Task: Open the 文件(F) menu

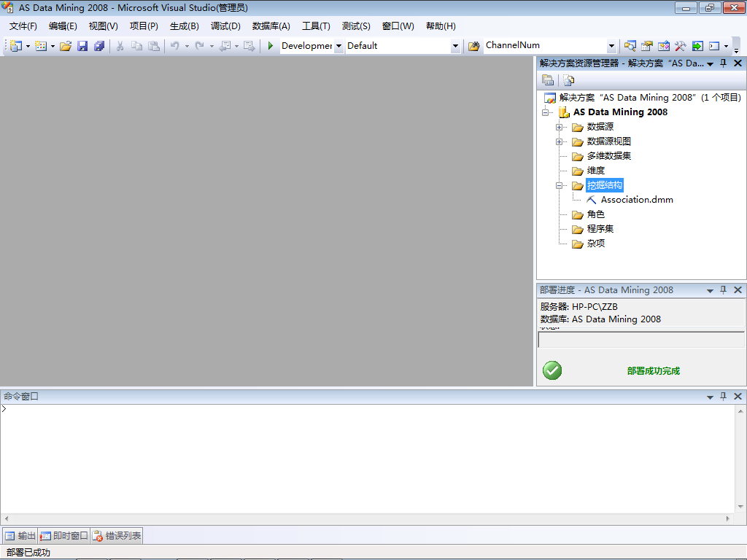Action: point(23,26)
